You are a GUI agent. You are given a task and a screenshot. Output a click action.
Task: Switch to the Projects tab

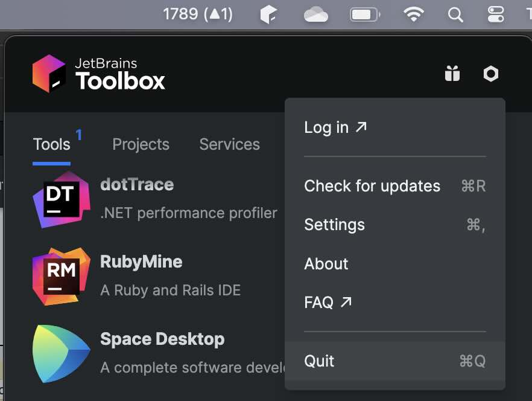[141, 144]
